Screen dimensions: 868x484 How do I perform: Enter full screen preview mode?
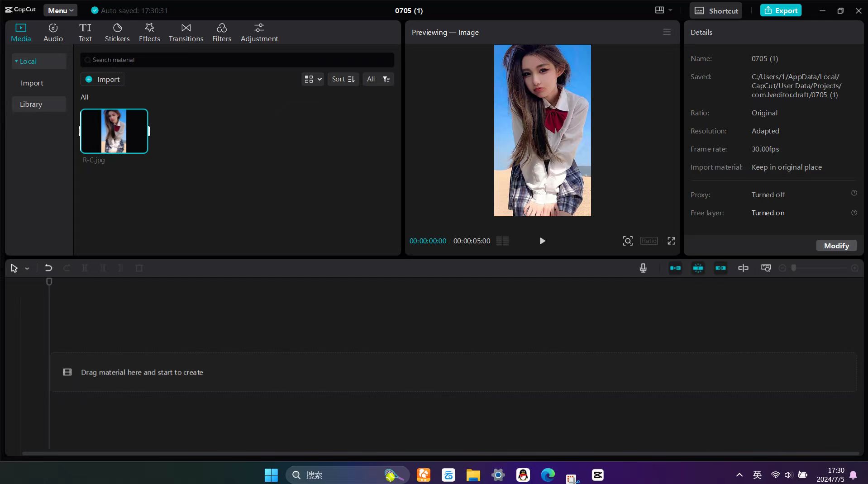(x=671, y=241)
